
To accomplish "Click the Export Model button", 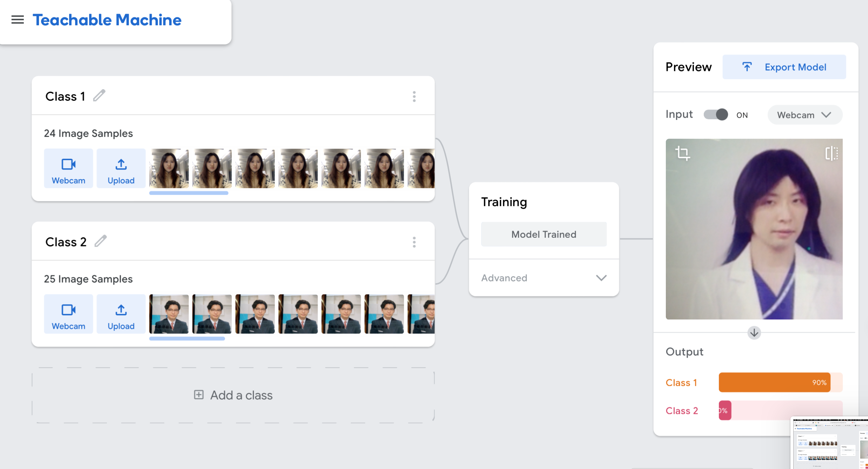I will click(784, 67).
